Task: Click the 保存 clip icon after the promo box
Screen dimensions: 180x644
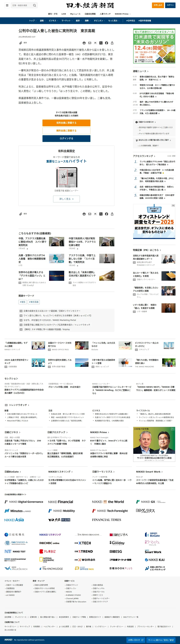Action: (x=23, y=214)
